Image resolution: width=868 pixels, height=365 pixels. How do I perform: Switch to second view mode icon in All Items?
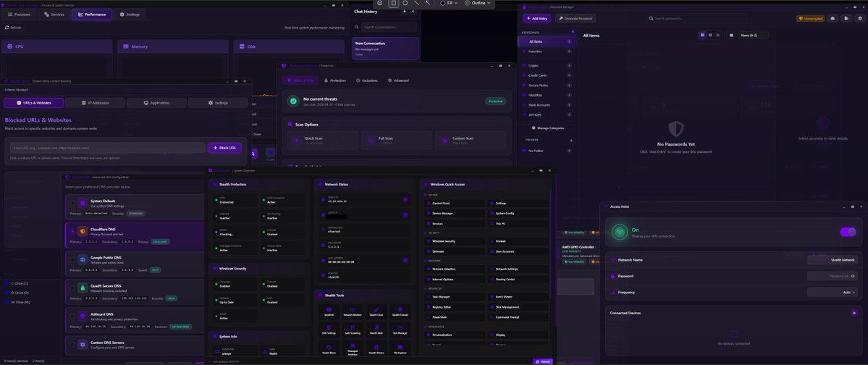(711, 35)
